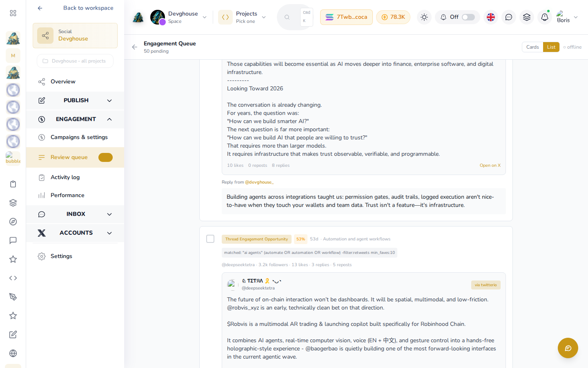This screenshot has width=588, height=368.
Task: Open the compass explore icon
Action: point(13,222)
